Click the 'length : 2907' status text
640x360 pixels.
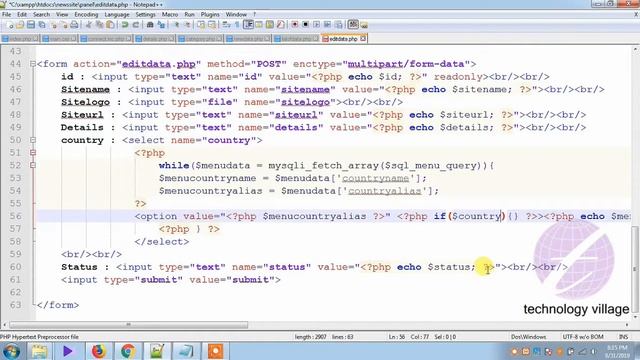(x=310, y=337)
